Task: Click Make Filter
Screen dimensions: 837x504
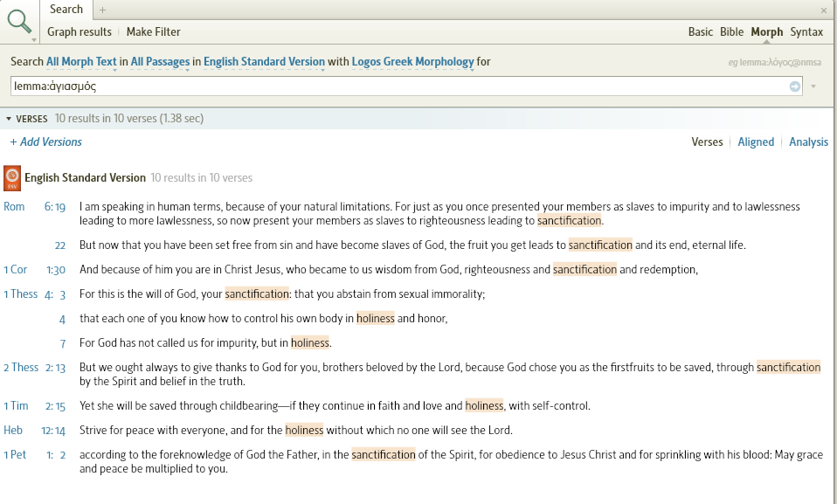Action: click(x=153, y=32)
